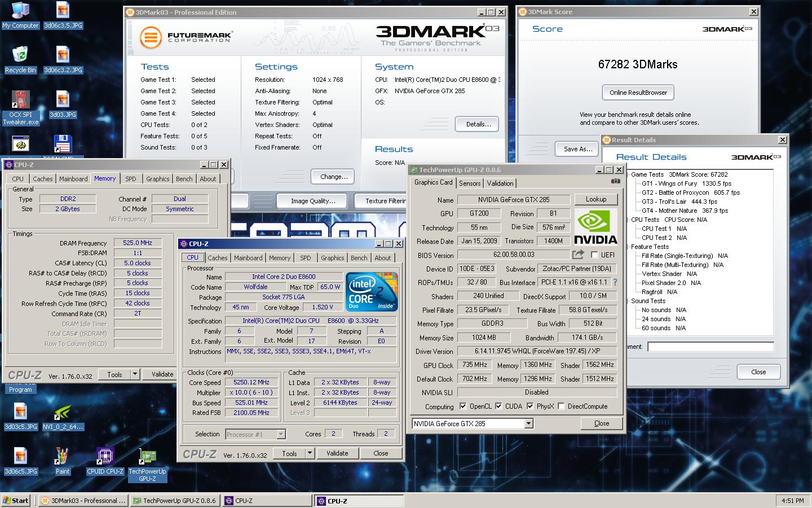812x508 pixels.
Task: Switch to Validation tab in GPU-Z
Action: point(500,183)
